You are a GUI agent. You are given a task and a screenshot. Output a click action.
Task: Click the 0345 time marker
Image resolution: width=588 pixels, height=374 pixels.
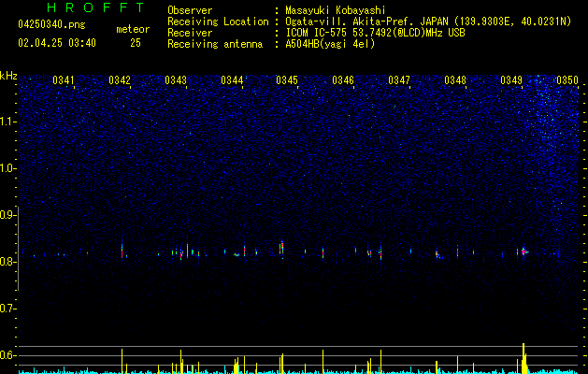pyautogui.click(x=287, y=80)
